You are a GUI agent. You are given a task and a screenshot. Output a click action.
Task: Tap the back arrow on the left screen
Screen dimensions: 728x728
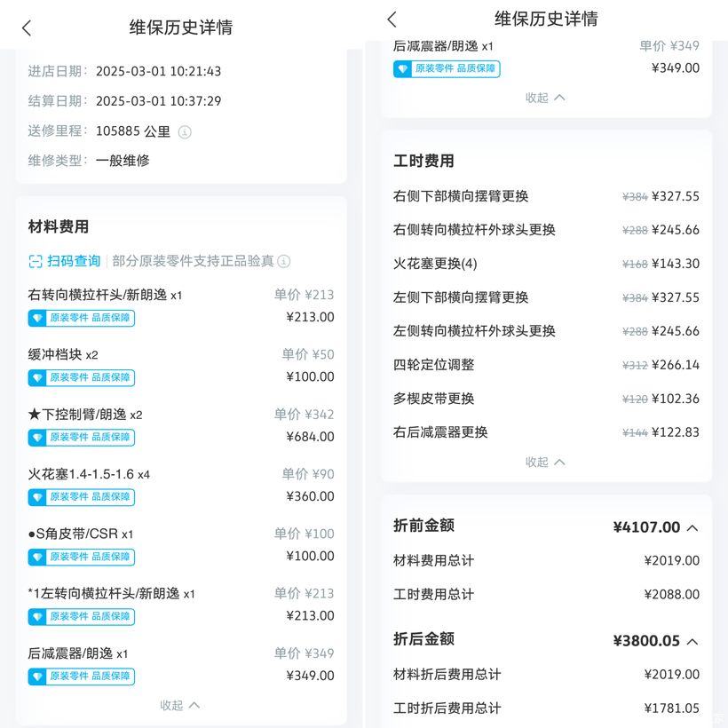click(x=27, y=28)
